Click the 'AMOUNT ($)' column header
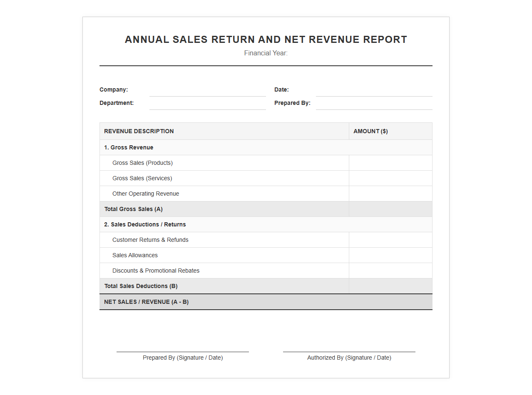Screen dimensions: 532x395 [x=390, y=131]
